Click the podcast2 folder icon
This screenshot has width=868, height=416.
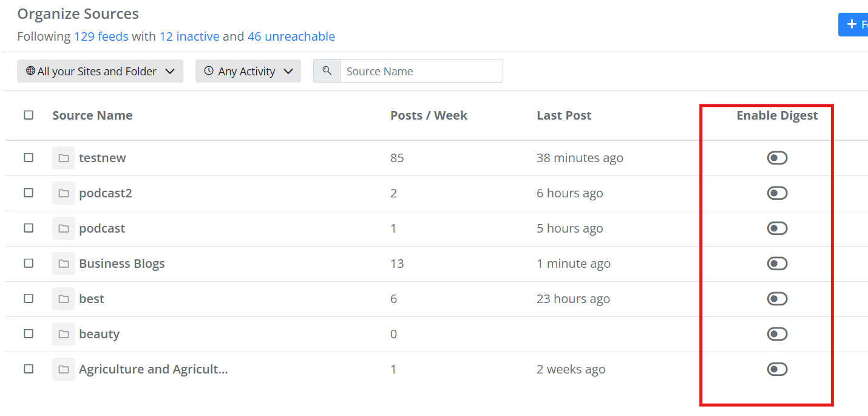(64, 193)
